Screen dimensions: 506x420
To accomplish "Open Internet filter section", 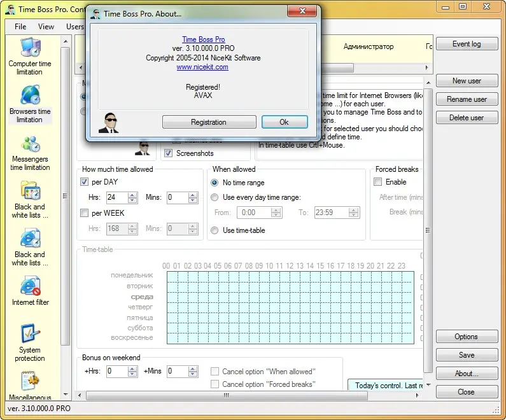I will (x=30, y=290).
